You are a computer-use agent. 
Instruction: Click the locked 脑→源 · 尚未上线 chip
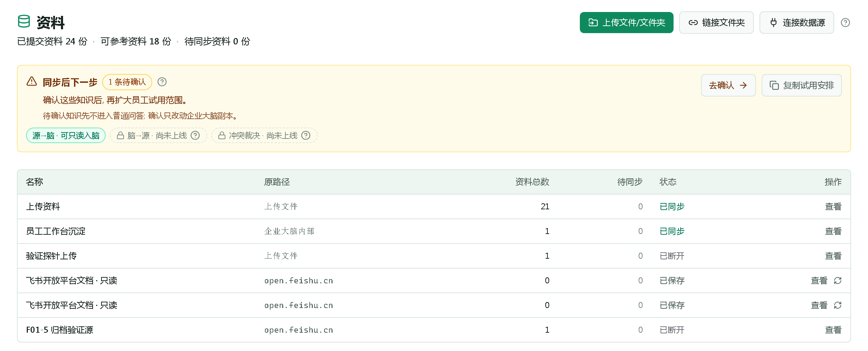(x=158, y=135)
